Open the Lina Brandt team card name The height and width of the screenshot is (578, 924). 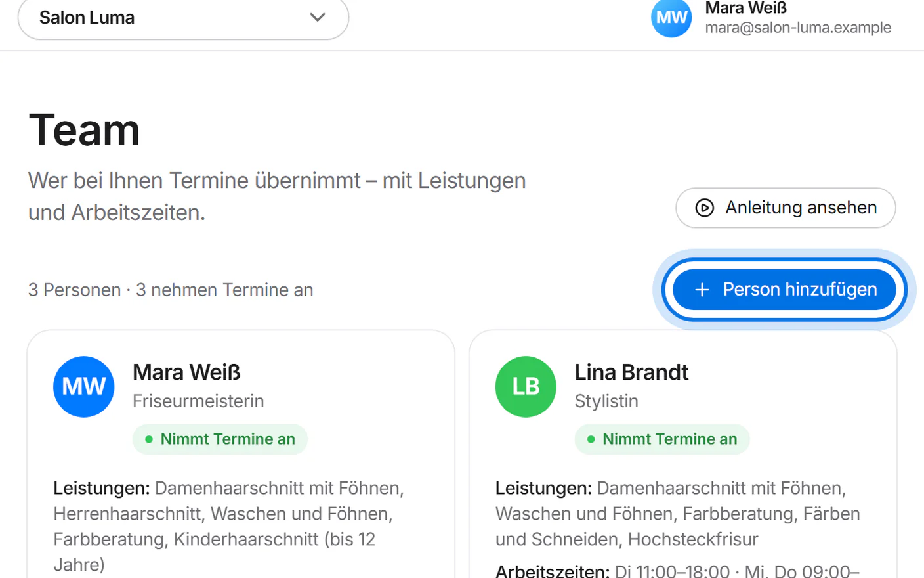(631, 372)
